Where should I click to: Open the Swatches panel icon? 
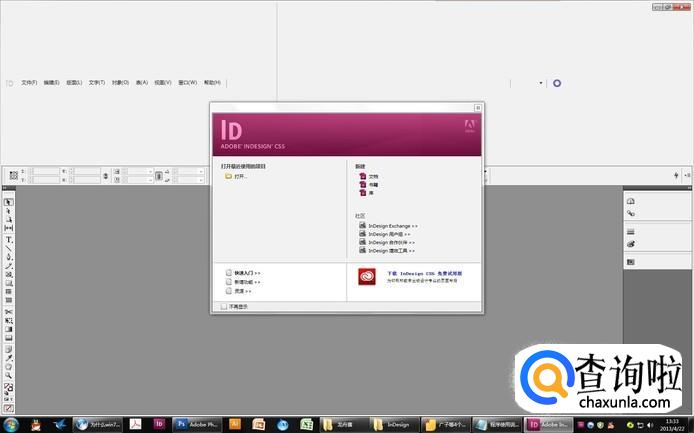pyautogui.click(x=631, y=262)
